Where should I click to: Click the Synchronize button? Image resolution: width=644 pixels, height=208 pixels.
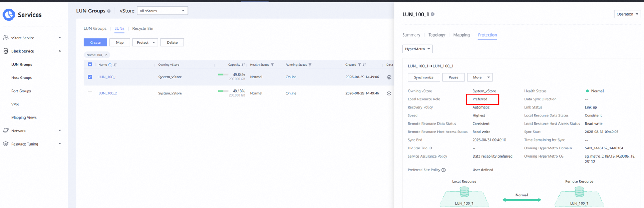[x=424, y=77]
